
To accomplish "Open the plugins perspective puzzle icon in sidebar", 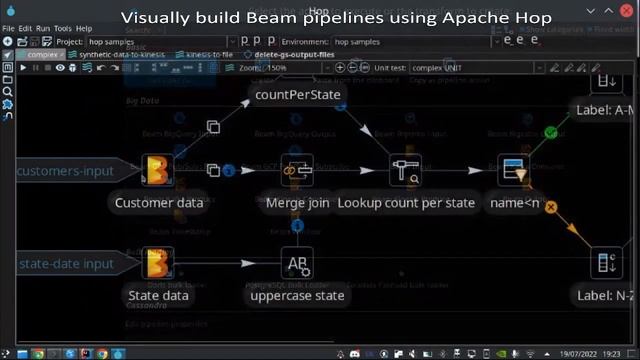I will point(7,104).
